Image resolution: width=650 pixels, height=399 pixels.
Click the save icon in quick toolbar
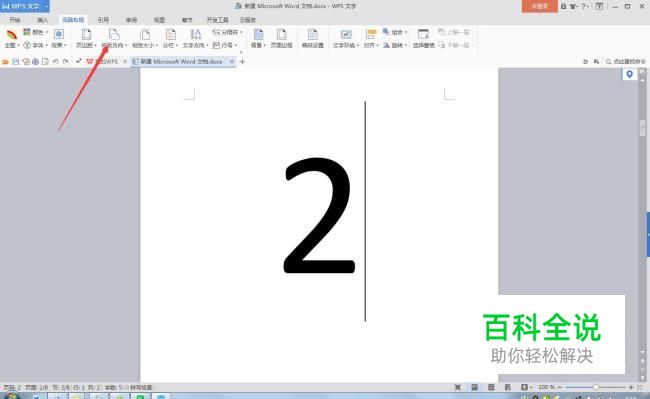pos(16,62)
